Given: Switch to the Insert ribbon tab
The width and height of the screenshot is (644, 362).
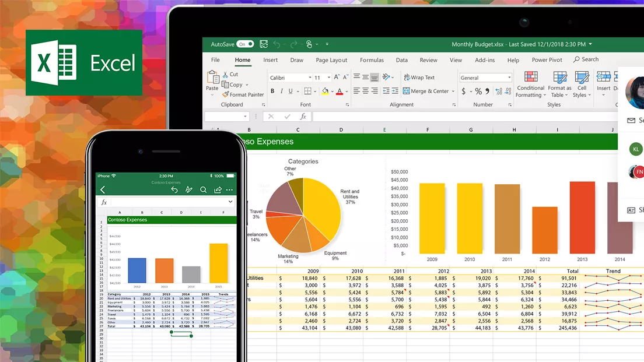Looking at the screenshot, I should (x=270, y=60).
